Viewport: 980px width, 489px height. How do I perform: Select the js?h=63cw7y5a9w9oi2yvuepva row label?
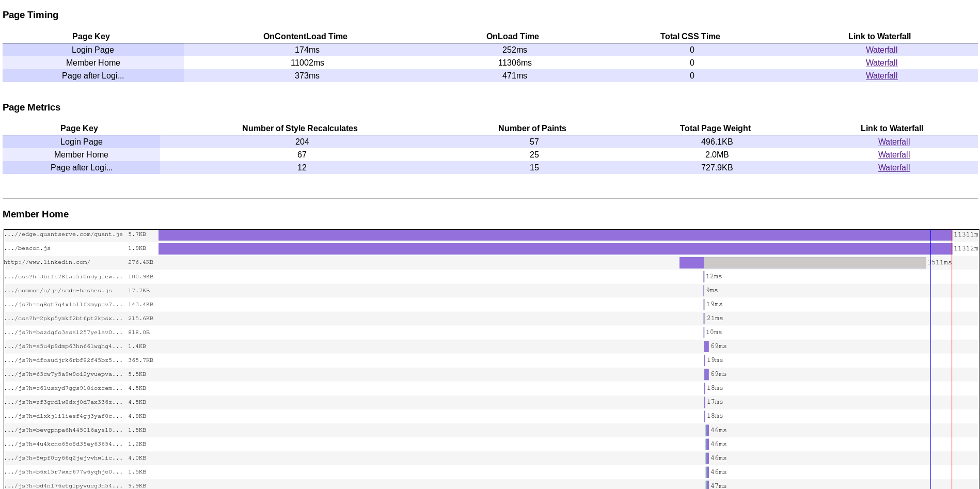tap(64, 374)
